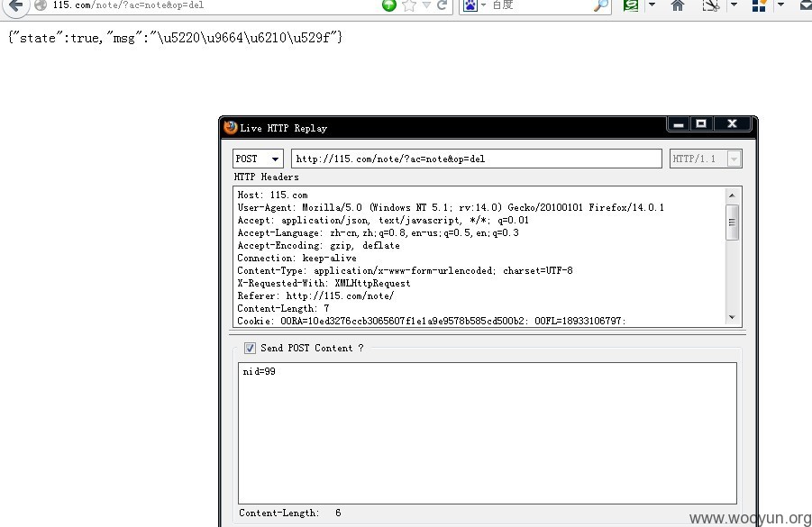Click the Baidu paw search engine icon
The image size is (812, 527).
470,5
